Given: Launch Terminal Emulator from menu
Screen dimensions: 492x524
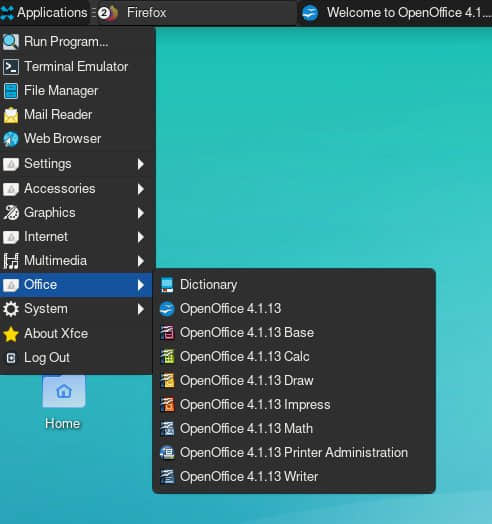Looking at the screenshot, I should coord(77,67).
